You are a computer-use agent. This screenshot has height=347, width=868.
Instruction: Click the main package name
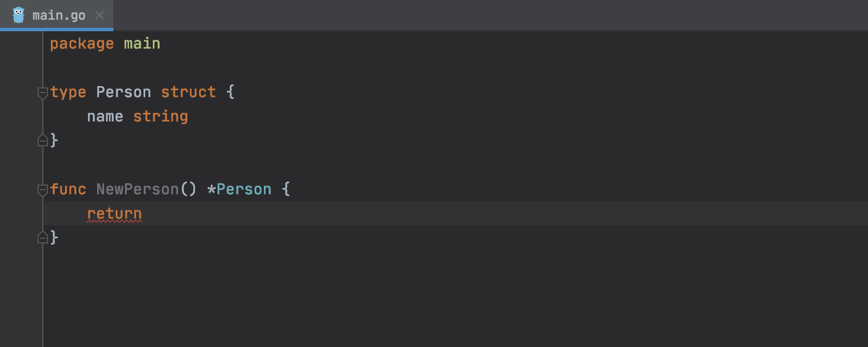[142, 44]
